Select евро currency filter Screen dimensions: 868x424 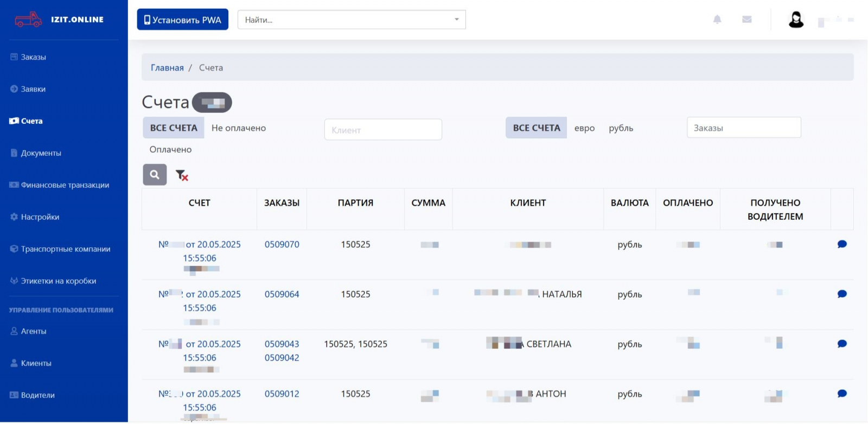point(584,128)
